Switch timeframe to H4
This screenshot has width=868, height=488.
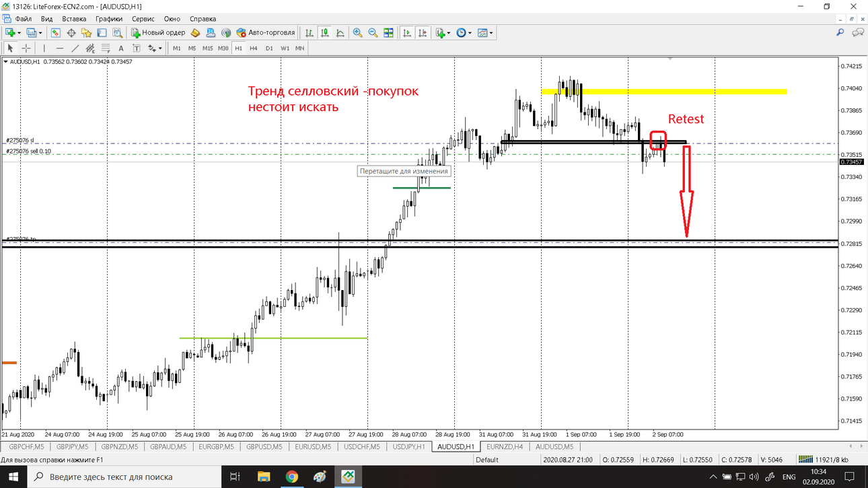(254, 48)
